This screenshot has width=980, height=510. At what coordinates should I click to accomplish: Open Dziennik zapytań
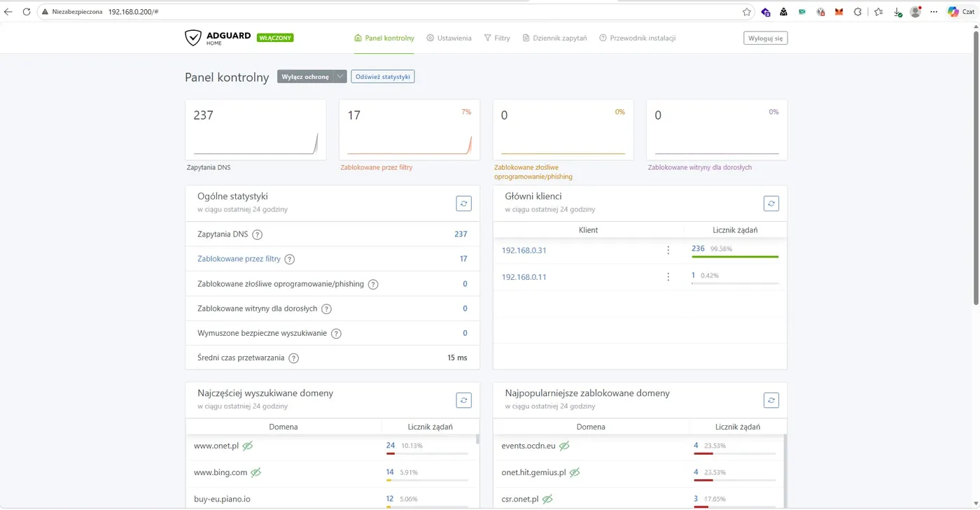point(554,38)
